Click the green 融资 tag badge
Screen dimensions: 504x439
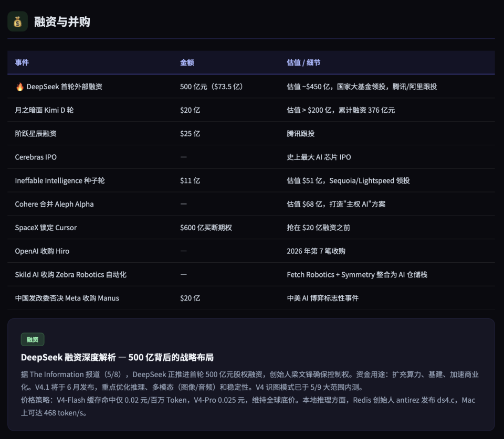click(x=33, y=339)
